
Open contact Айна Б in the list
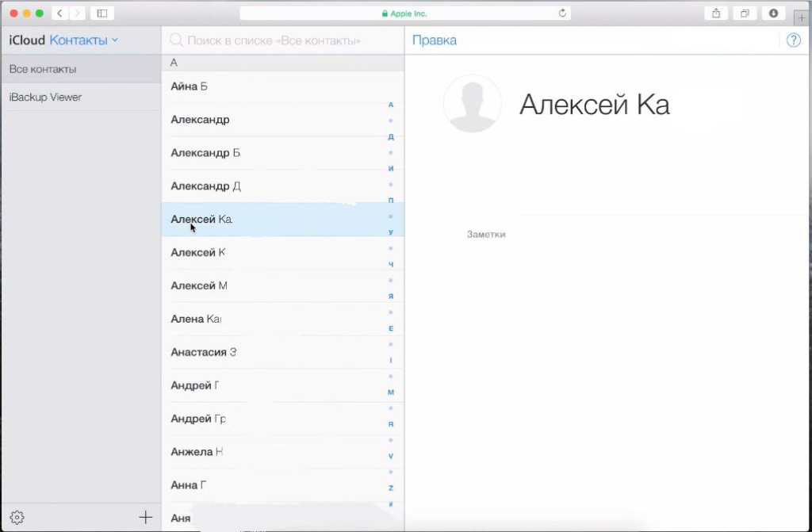click(189, 86)
